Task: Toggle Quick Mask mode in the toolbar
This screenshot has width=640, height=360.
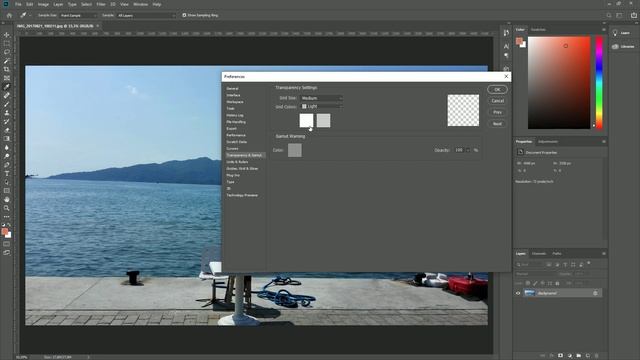Action: pyautogui.click(x=7, y=244)
